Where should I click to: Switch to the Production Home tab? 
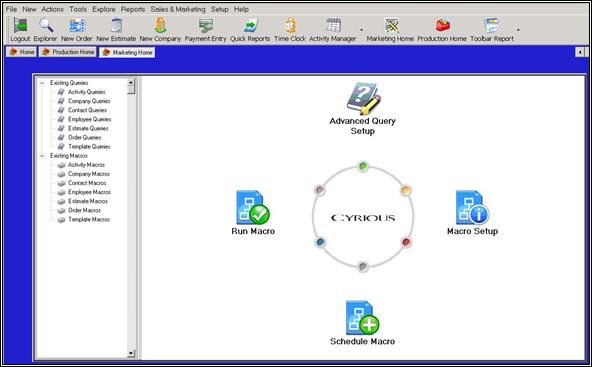(68, 52)
